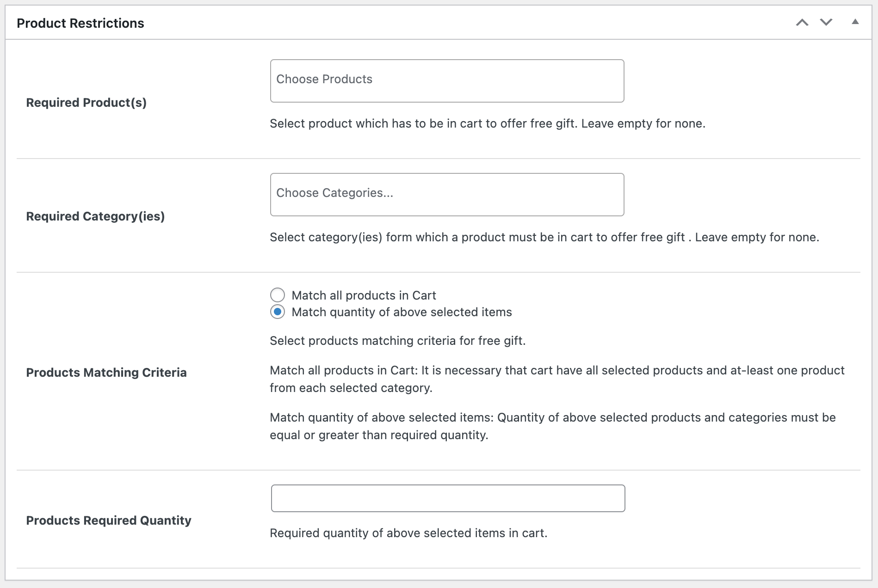The width and height of the screenshot is (878, 588).
Task: Click the 'Select products matching criteria' description
Action: coord(398,341)
